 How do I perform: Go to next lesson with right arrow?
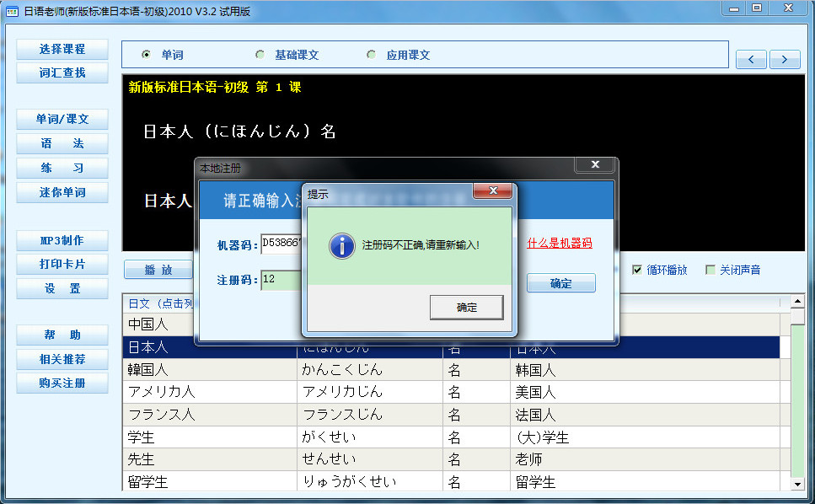(785, 59)
